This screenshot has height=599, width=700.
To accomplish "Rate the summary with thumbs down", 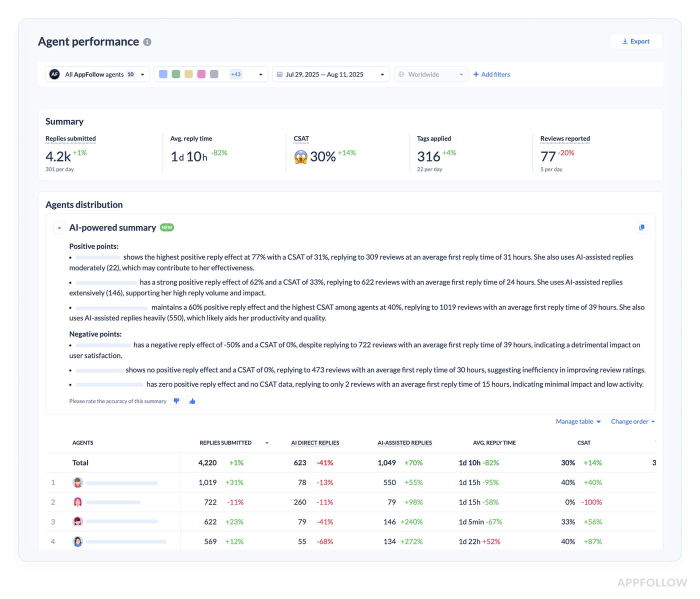I will (176, 401).
